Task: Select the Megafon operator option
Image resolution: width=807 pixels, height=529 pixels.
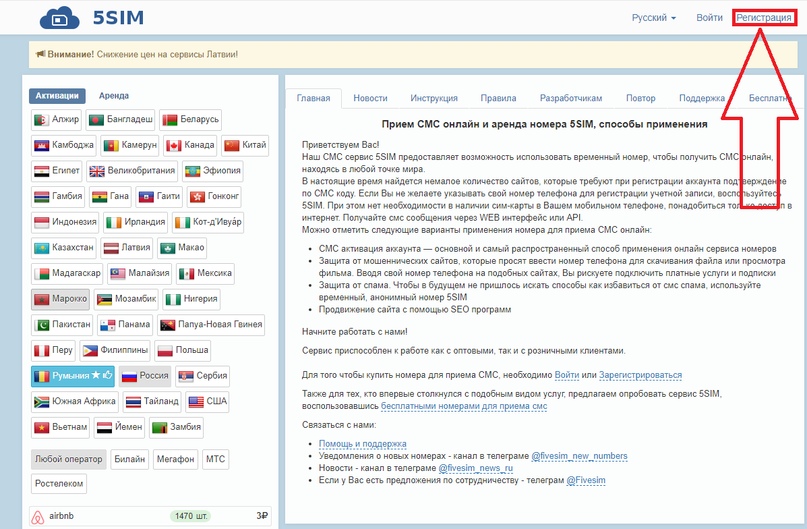Action: click(175, 459)
